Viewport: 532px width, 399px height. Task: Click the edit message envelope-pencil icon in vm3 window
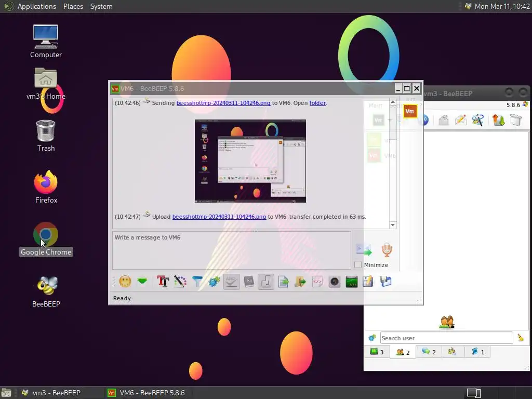(460, 120)
